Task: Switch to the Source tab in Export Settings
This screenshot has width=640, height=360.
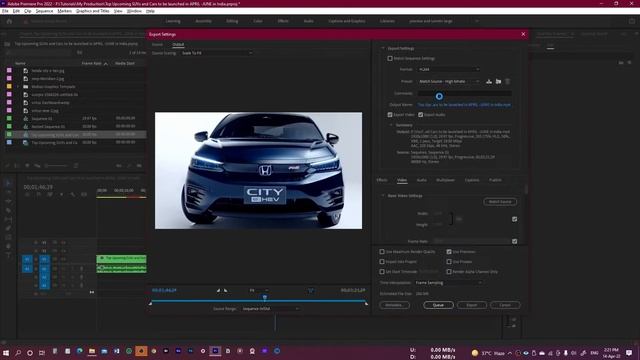Action: pyautogui.click(x=157, y=44)
